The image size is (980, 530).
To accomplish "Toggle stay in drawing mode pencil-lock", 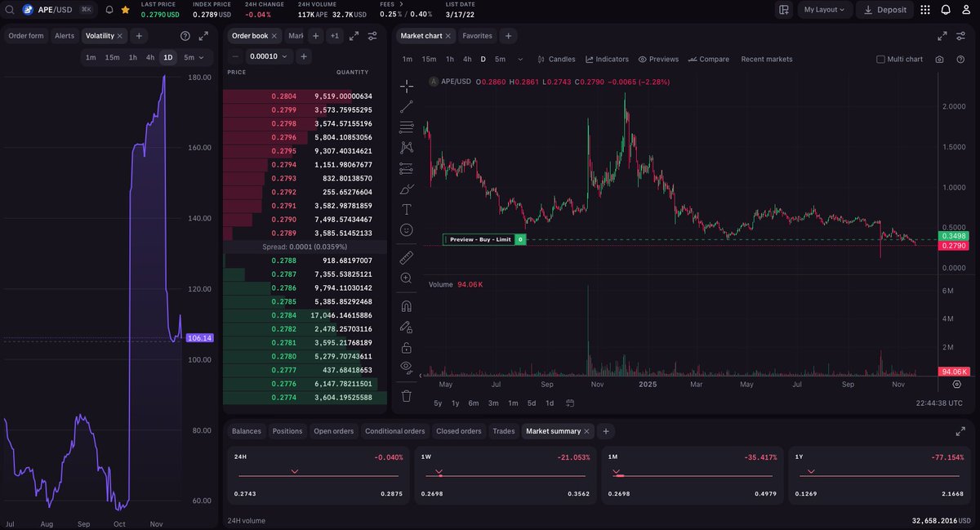I will coord(406,327).
